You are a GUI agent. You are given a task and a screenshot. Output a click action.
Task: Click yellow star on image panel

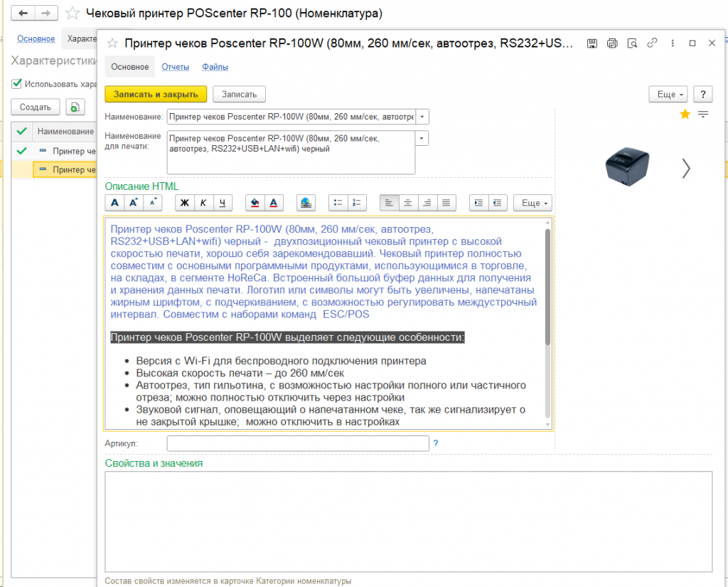(685, 114)
